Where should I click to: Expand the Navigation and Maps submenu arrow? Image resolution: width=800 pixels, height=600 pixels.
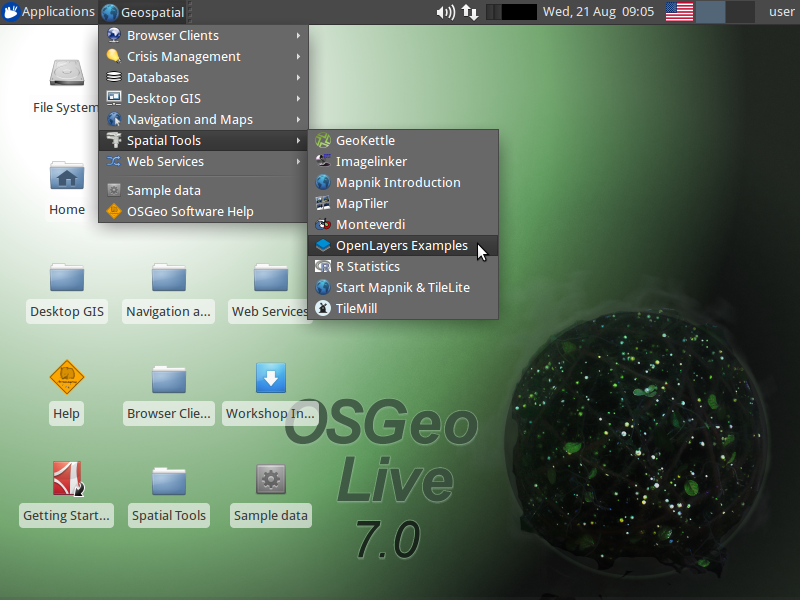[x=298, y=119]
